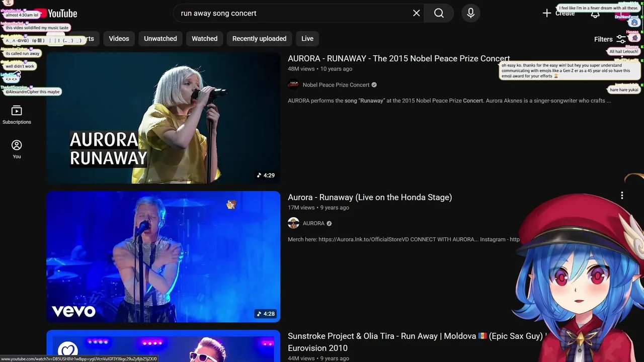Click the 17M views text
The image size is (644, 362).
(301, 208)
